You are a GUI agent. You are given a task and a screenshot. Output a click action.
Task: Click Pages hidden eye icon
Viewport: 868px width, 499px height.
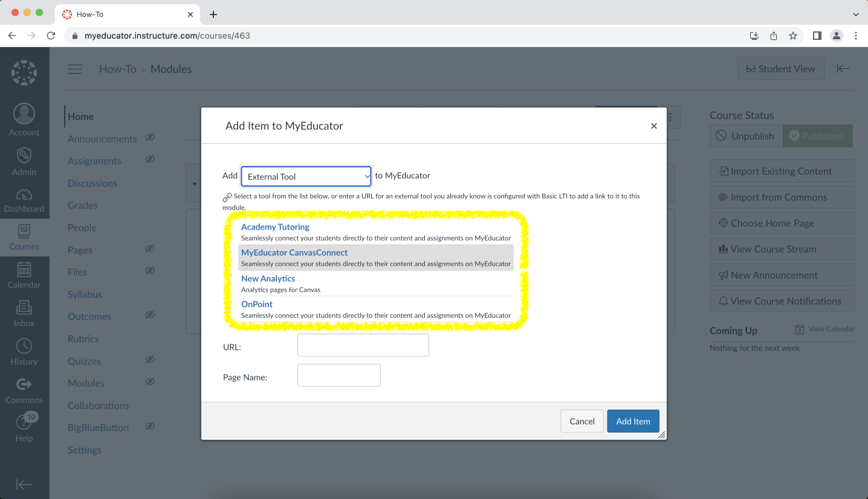click(x=150, y=248)
